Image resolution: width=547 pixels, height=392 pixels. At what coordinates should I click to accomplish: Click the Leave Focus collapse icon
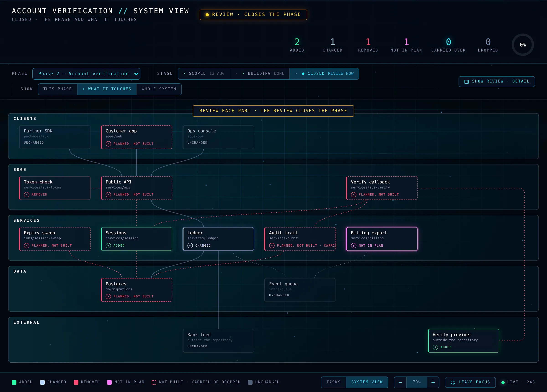click(x=453, y=383)
